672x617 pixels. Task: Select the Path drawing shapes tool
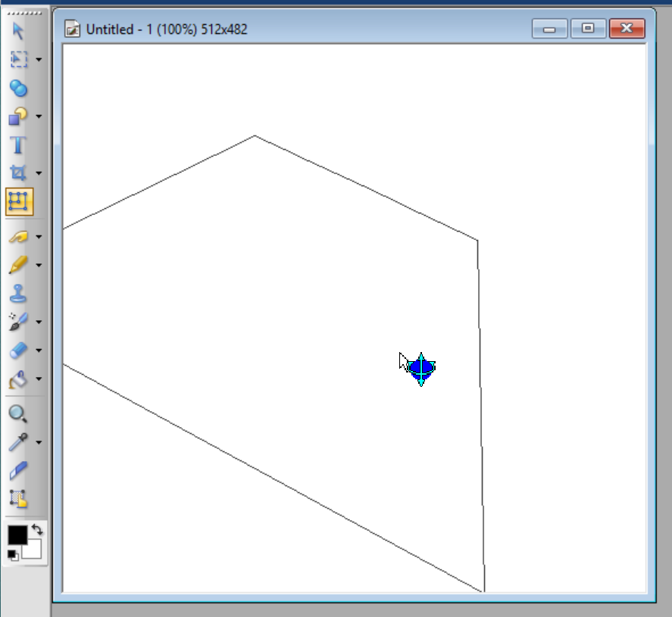click(x=18, y=116)
